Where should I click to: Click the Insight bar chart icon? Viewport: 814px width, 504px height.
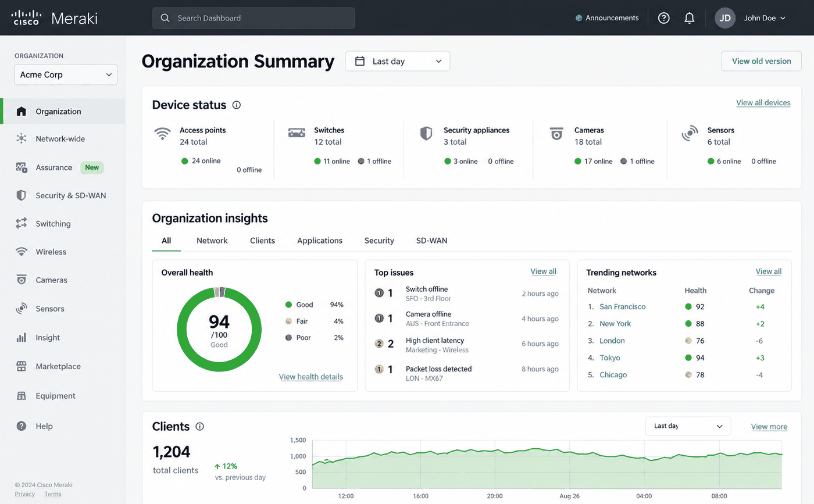pyautogui.click(x=22, y=337)
